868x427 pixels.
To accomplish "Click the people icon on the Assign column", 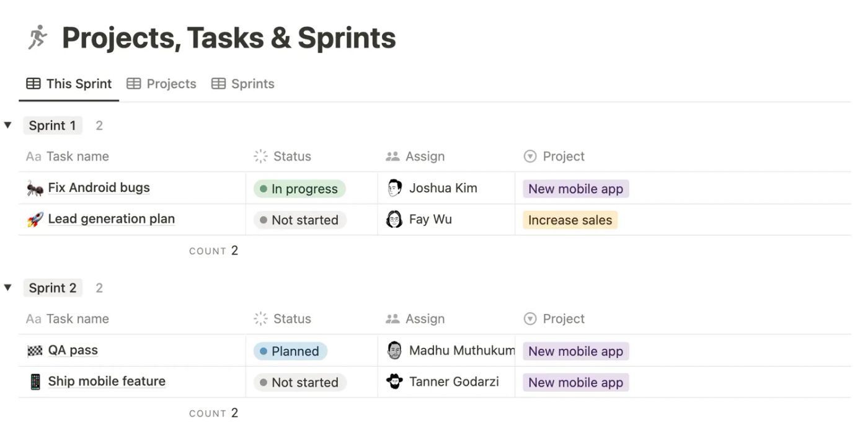I will [x=392, y=156].
